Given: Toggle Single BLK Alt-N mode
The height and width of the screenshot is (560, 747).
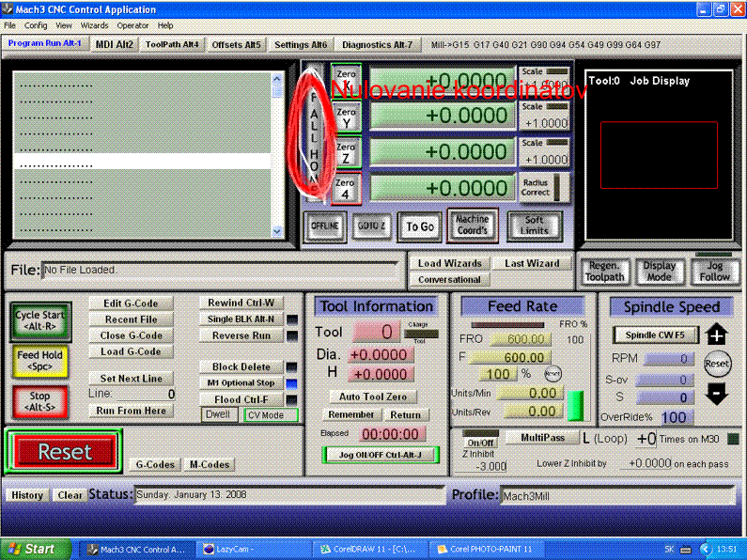Looking at the screenshot, I should [241, 319].
